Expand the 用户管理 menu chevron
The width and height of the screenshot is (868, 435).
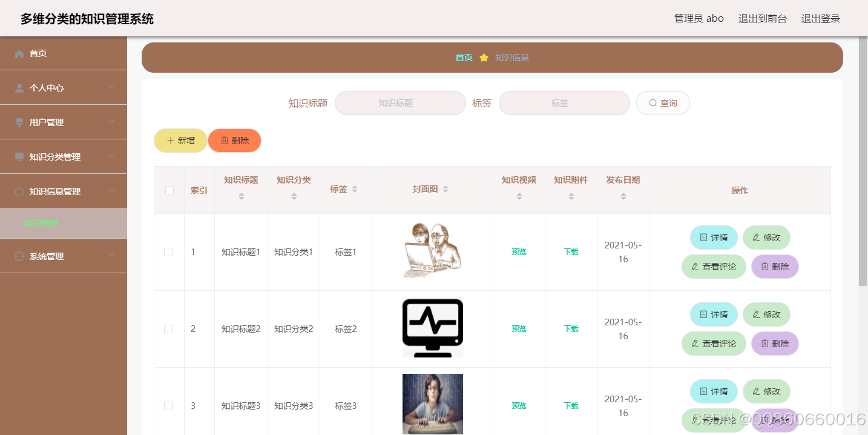pos(111,122)
